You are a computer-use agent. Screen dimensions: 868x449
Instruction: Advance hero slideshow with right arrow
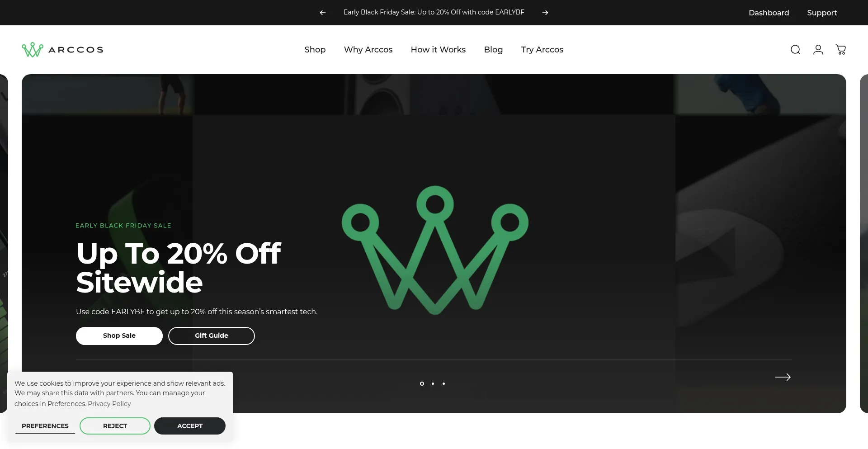(x=783, y=377)
